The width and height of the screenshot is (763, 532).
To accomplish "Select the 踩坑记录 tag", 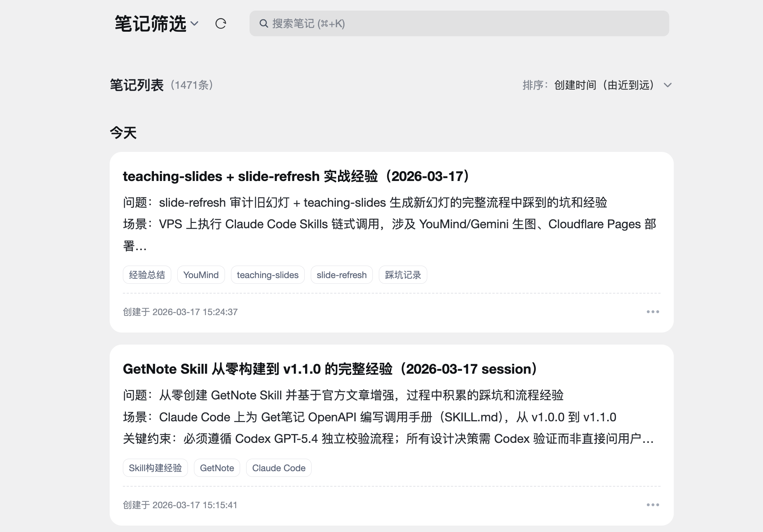I will [x=403, y=275].
